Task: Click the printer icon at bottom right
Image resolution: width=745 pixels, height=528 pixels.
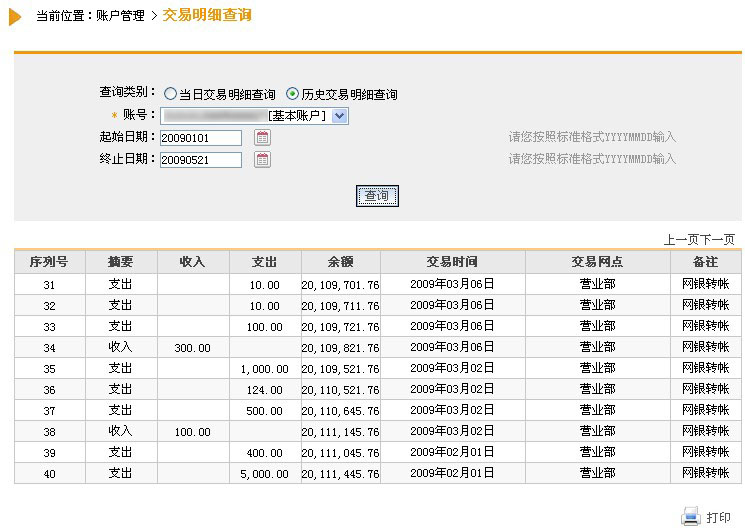Action: pyautogui.click(x=691, y=516)
